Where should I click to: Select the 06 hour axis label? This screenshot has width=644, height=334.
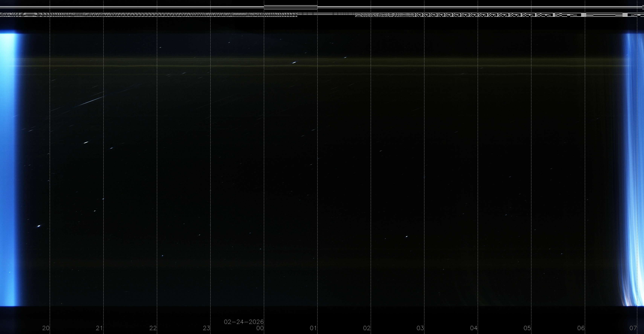581,328
